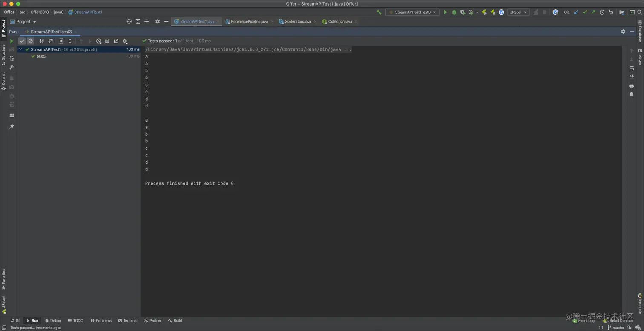Open the Database side panel

pos(640,31)
